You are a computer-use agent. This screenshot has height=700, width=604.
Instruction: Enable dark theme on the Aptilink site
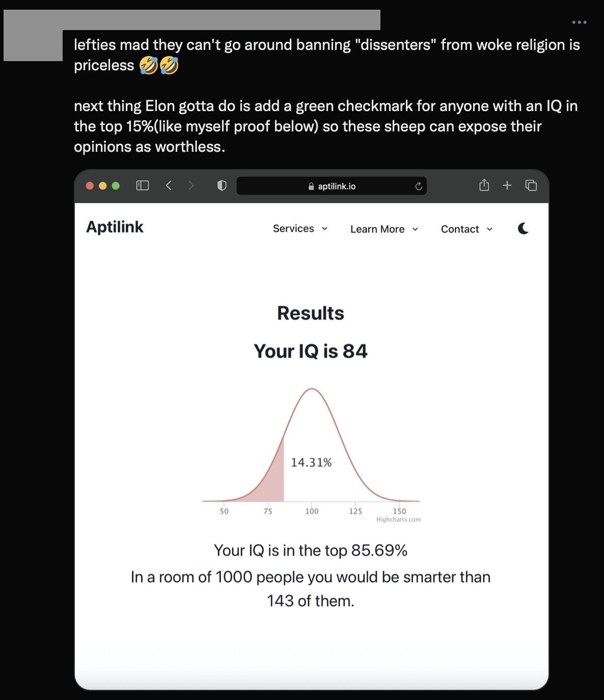click(x=522, y=229)
